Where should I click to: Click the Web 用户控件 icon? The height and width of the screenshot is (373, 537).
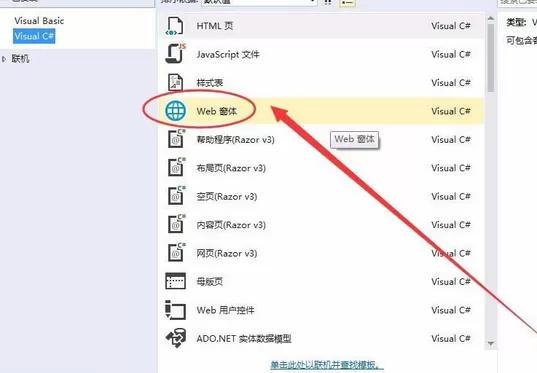point(175,310)
